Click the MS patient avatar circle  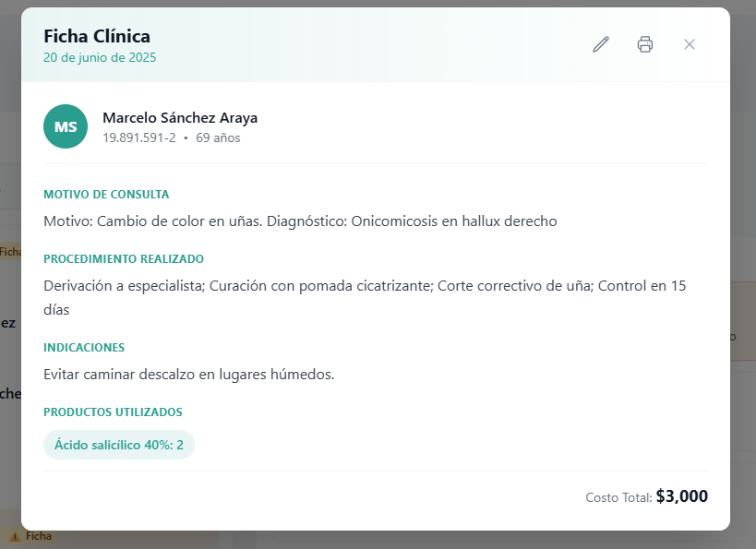pos(66,126)
